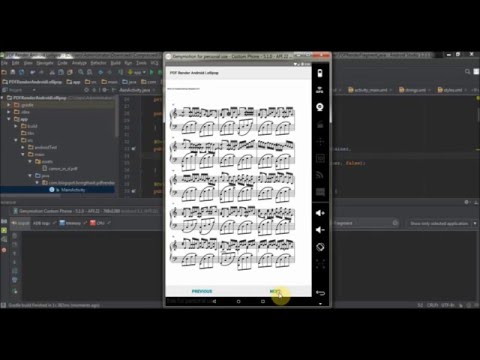Select the PDF file under assets folder
The height and width of the screenshot is (360, 480).
pyautogui.click(x=60, y=169)
